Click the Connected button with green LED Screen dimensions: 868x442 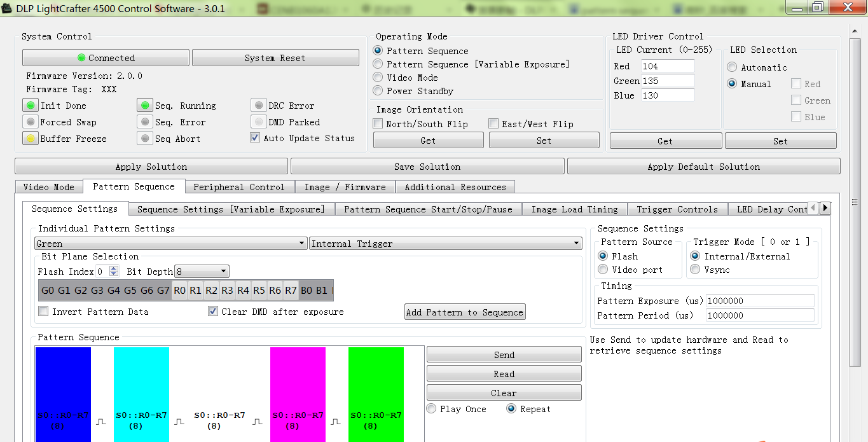106,58
